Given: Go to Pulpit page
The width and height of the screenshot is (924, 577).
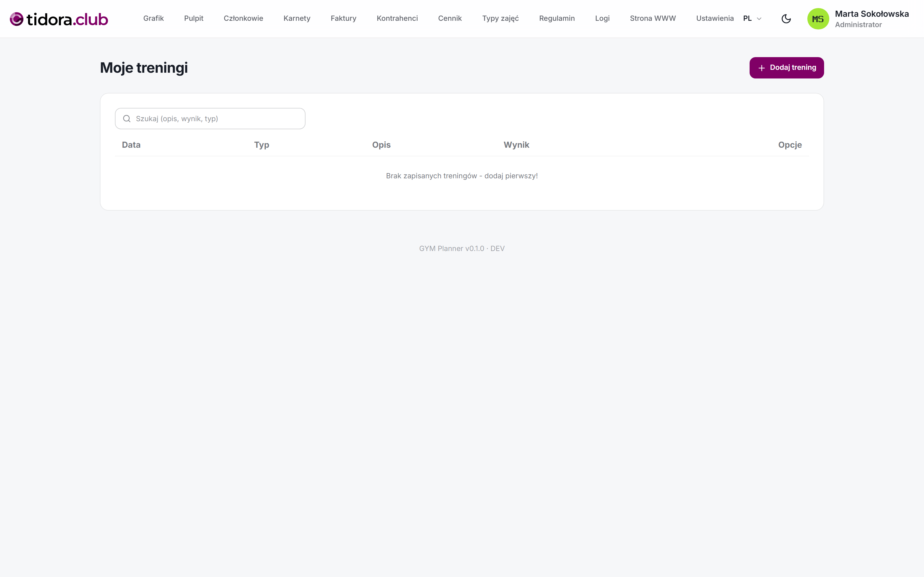Looking at the screenshot, I should (193, 18).
